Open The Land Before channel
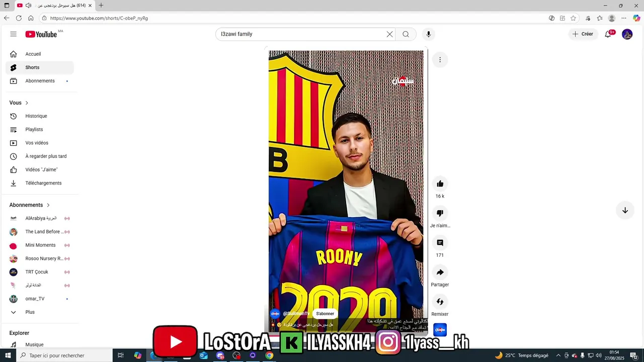The width and height of the screenshot is (644, 362). tap(40, 232)
